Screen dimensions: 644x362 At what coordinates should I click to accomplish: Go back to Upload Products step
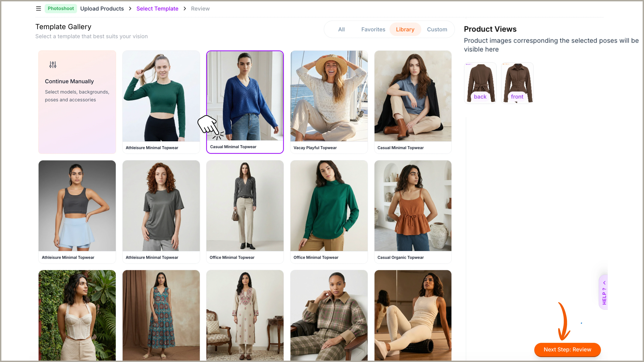[102, 8]
